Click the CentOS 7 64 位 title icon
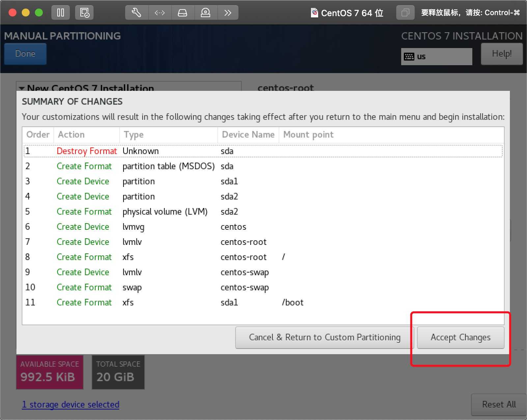The width and height of the screenshot is (527, 420). (x=315, y=13)
